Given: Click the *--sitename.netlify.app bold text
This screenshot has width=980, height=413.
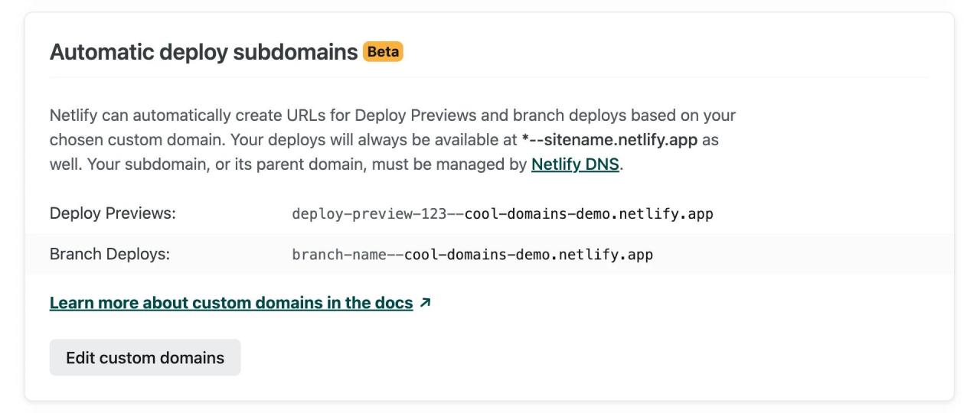Looking at the screenshot, I should (x=609, y=140).
